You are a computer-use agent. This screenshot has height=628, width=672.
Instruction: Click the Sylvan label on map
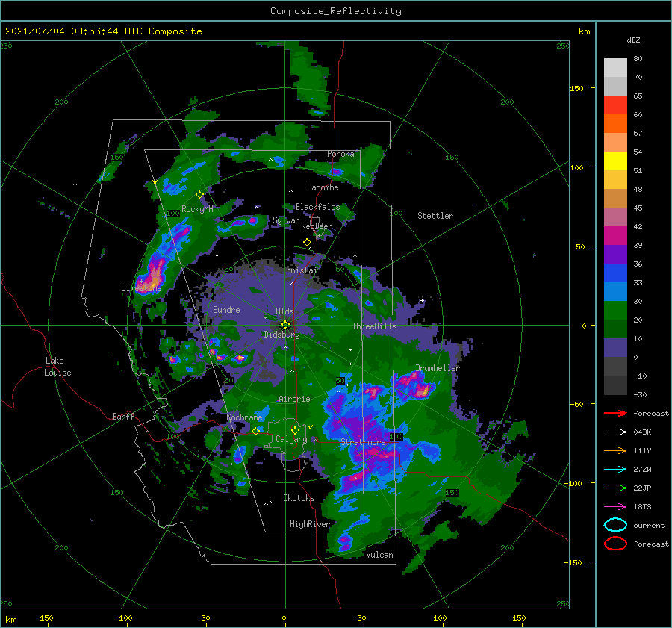click(x=286, y=220)
